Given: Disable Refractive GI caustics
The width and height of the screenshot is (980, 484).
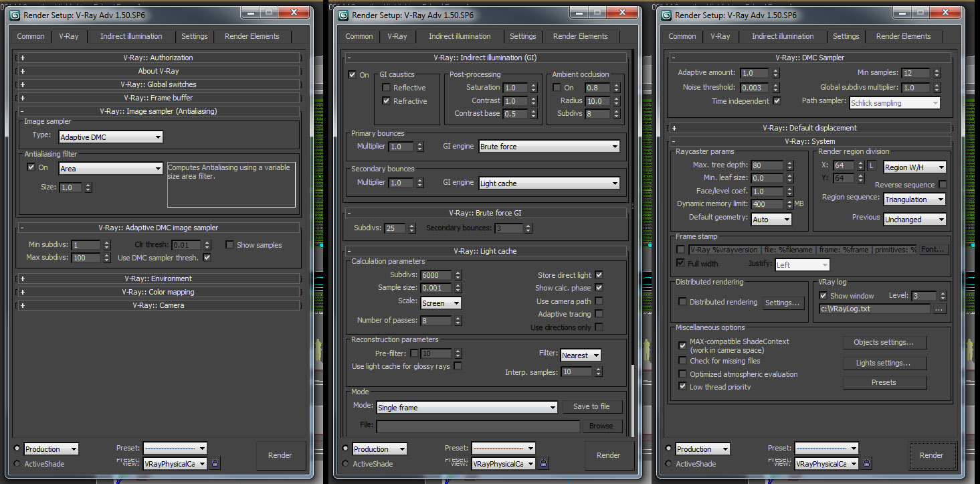Looking at the screenshot, I should click(x=386, y=101).
